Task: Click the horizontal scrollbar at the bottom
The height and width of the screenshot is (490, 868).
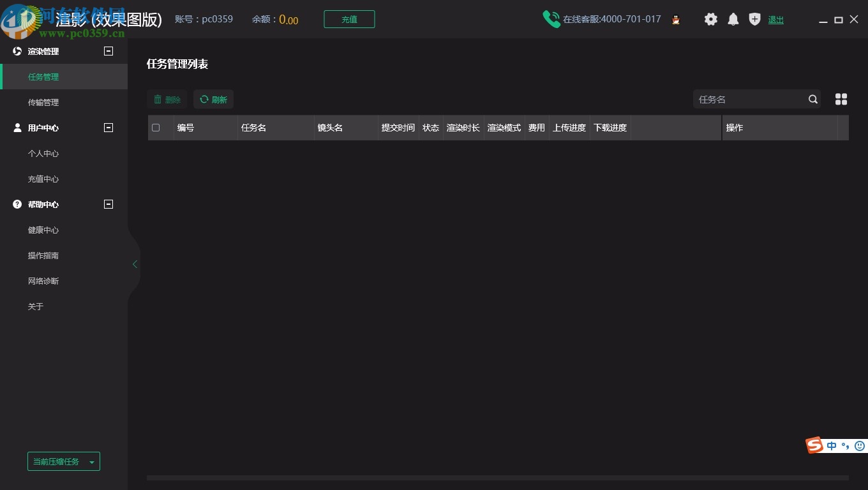Action: [x=498, y=478]
